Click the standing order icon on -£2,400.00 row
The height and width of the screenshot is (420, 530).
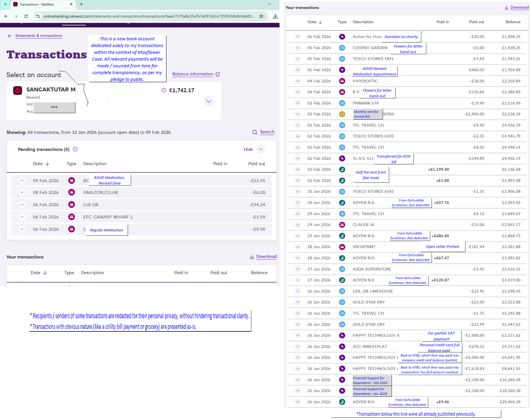342,114
